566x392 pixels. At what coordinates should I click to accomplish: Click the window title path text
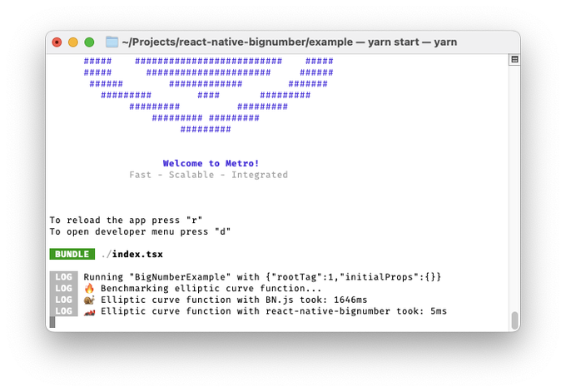coord(289,42)
